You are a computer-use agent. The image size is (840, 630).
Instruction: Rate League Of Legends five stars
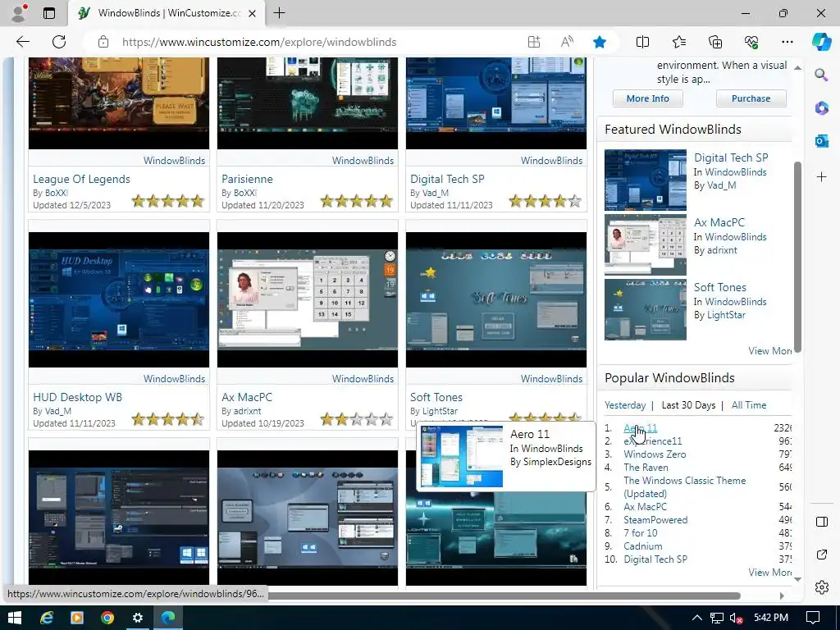point(198,202)
